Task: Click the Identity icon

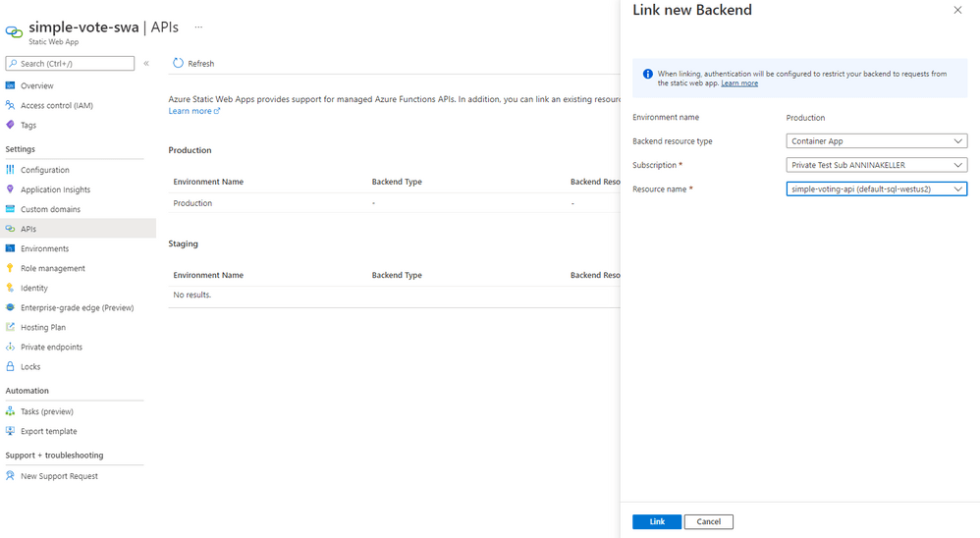Action: (x=10, y=288)
